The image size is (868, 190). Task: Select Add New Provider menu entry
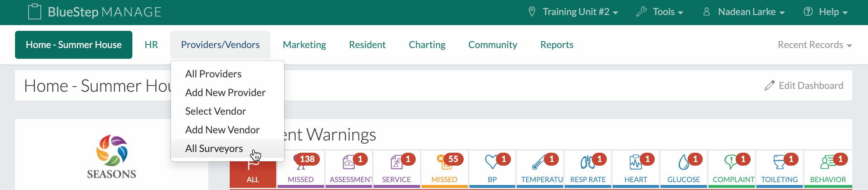tap(225, 92)
